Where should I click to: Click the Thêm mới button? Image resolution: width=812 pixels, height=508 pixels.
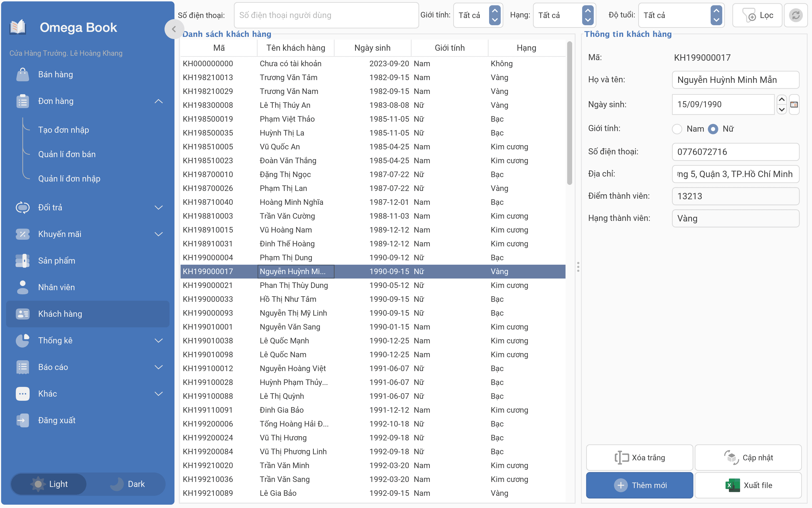click(639, 485)
